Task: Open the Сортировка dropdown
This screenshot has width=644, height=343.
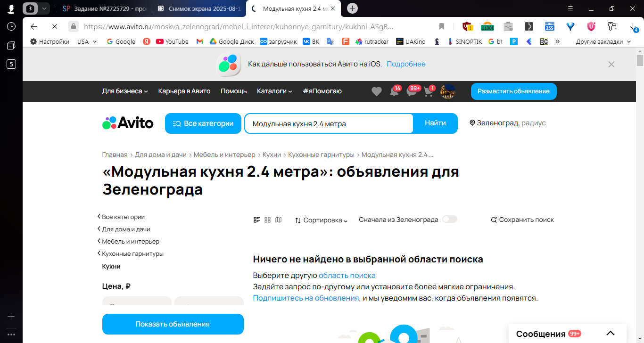Action: pos(322,220)
